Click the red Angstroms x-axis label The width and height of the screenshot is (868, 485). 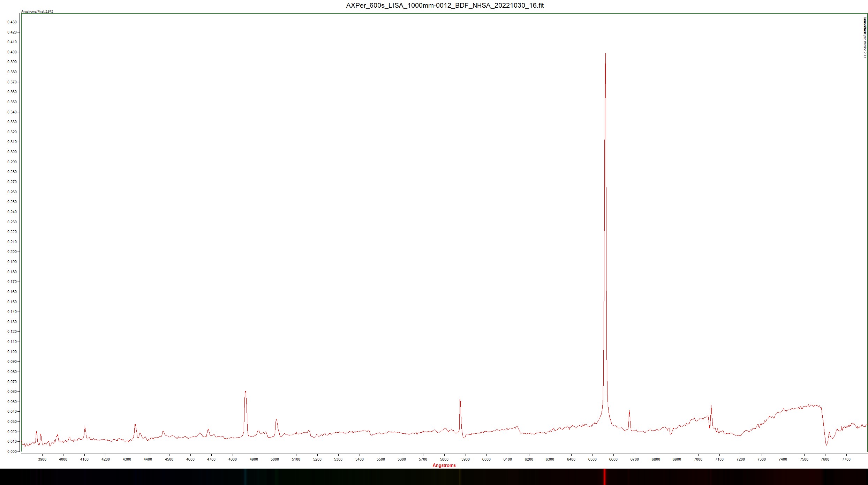444,465
